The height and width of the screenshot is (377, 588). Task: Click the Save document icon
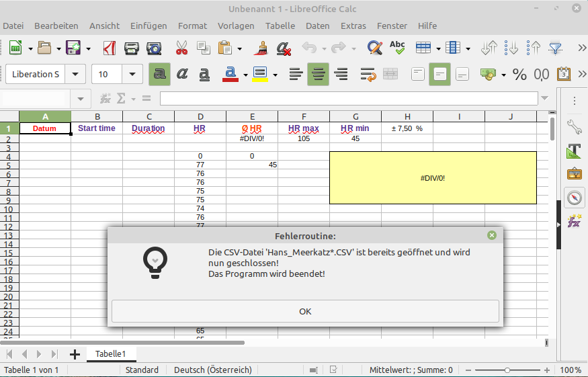73,48
